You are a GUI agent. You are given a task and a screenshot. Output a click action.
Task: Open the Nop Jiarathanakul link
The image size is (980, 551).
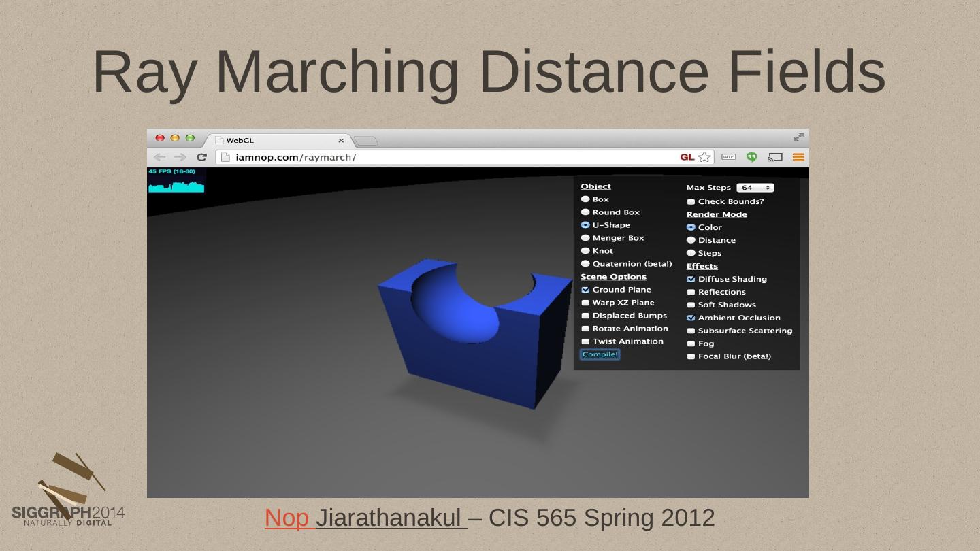tap(366, 518)
